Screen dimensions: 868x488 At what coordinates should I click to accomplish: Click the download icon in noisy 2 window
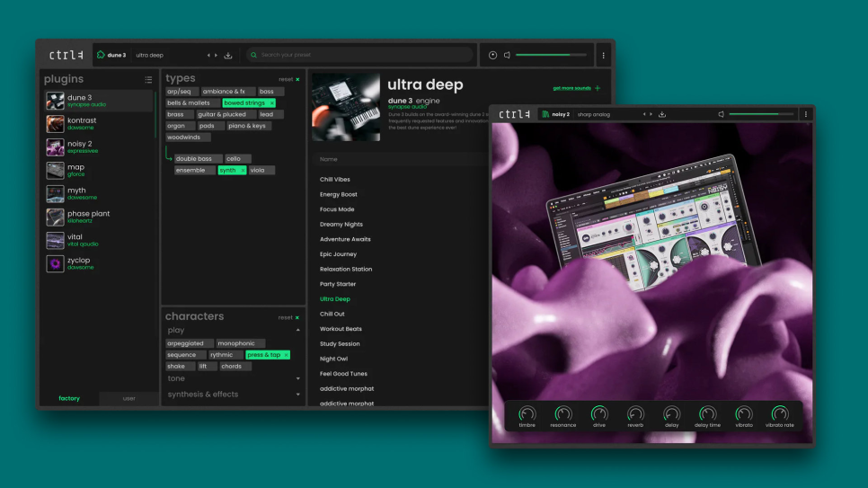(x=662, y=114)
